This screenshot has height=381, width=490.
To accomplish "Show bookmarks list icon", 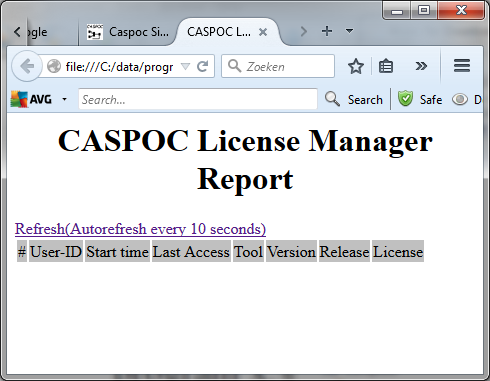I will click(x=386, y=66).
